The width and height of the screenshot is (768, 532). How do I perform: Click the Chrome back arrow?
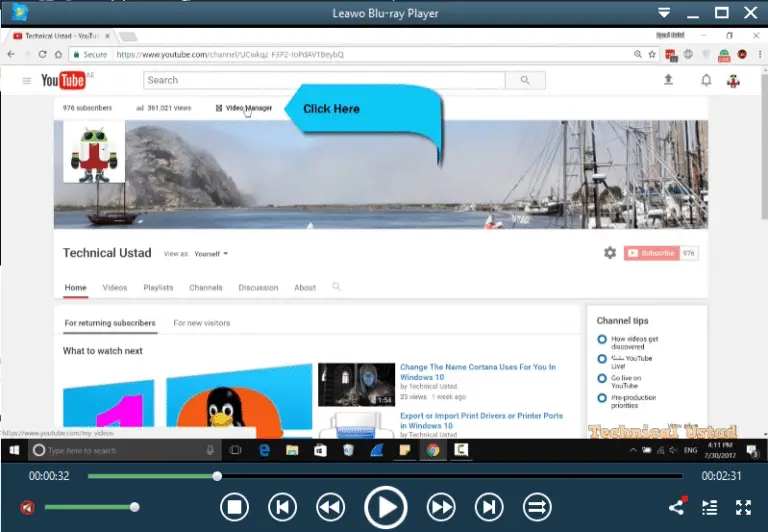coord(11,54)
